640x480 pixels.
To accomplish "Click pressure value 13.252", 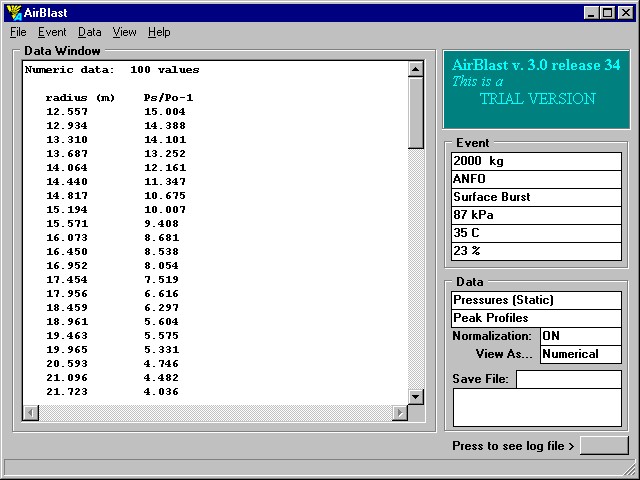I will click(165, 154).
